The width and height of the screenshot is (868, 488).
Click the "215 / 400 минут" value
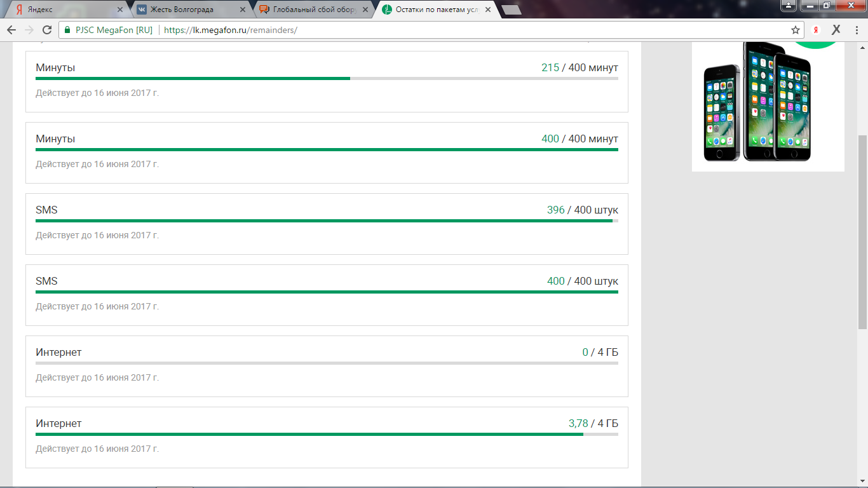pos(580,67)
